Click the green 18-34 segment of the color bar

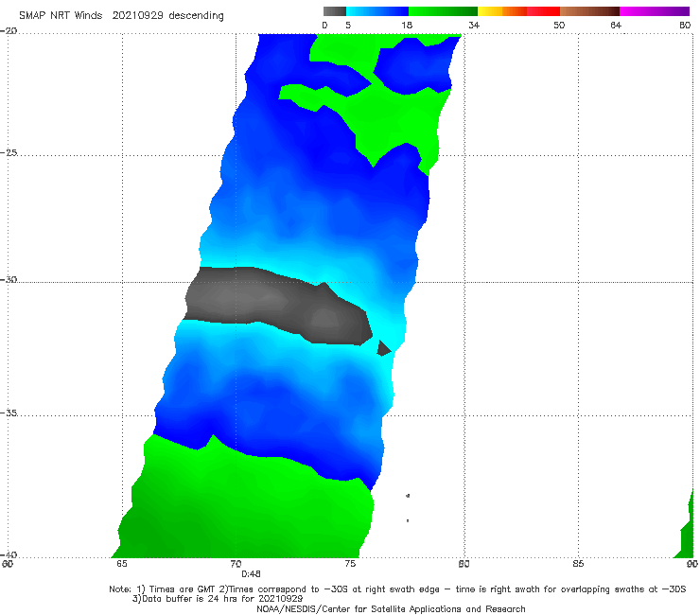443,11
